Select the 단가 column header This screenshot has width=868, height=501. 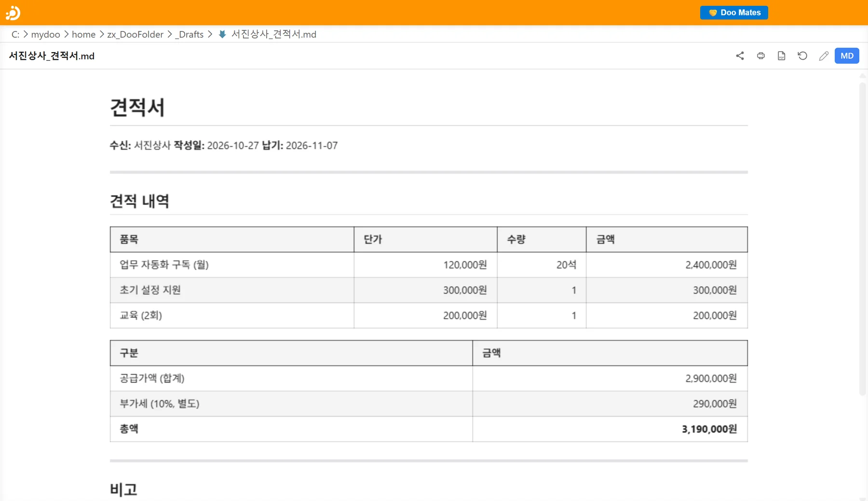click(425, 239)
